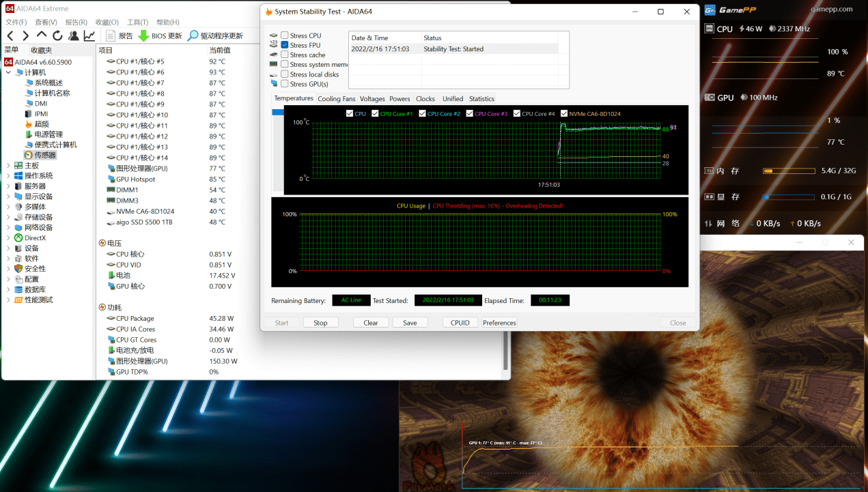
Task: Click the CPU icon in GamePP panel
Action: pos(709,29)
